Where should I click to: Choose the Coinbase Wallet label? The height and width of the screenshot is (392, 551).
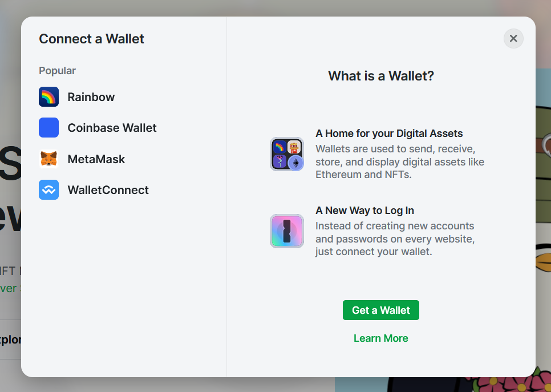click(112, 128)
